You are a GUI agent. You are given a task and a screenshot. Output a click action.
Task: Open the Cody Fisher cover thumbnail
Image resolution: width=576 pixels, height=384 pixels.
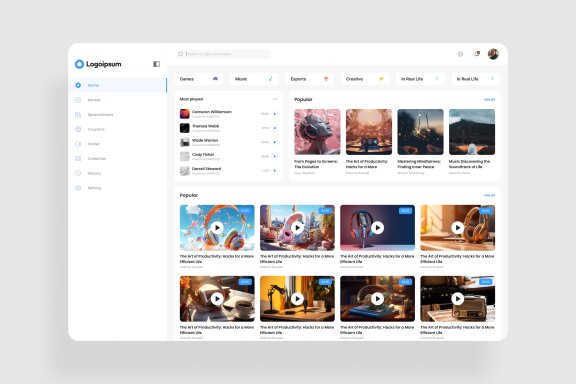tap(184, 157)
